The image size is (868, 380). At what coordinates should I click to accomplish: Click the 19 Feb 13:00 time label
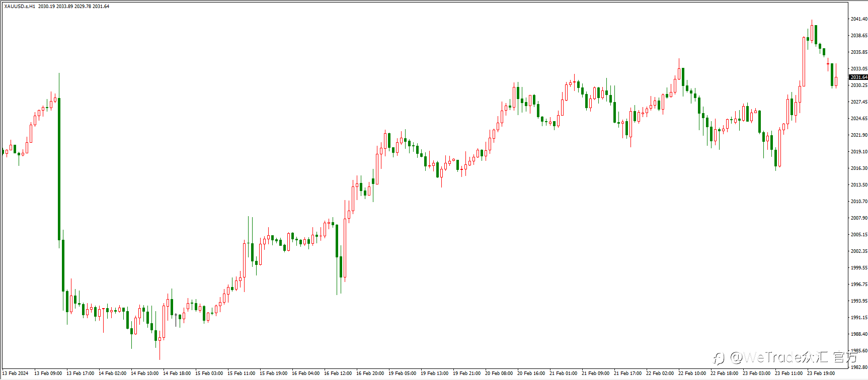tap(435, 373)
